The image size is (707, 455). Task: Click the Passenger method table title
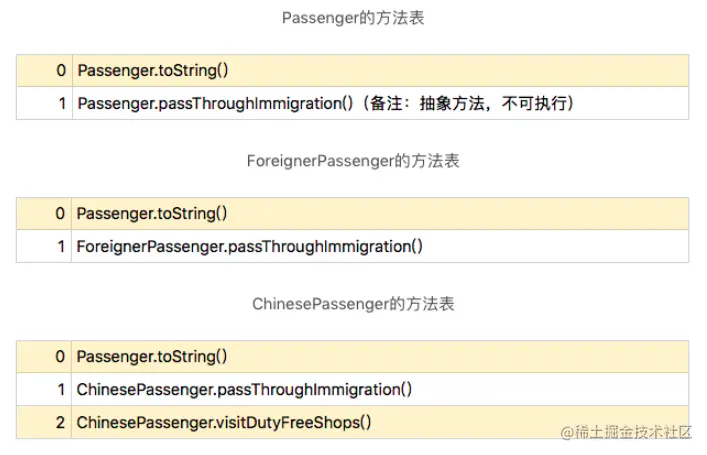[353, 18]
